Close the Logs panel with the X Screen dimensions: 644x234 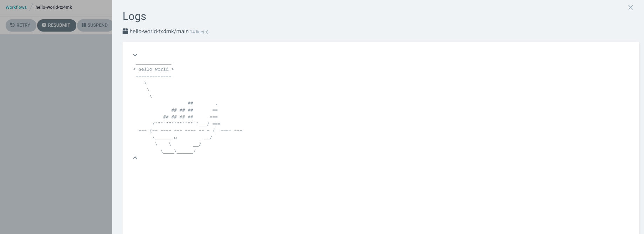pyautogui.click(x=631, y=7)
